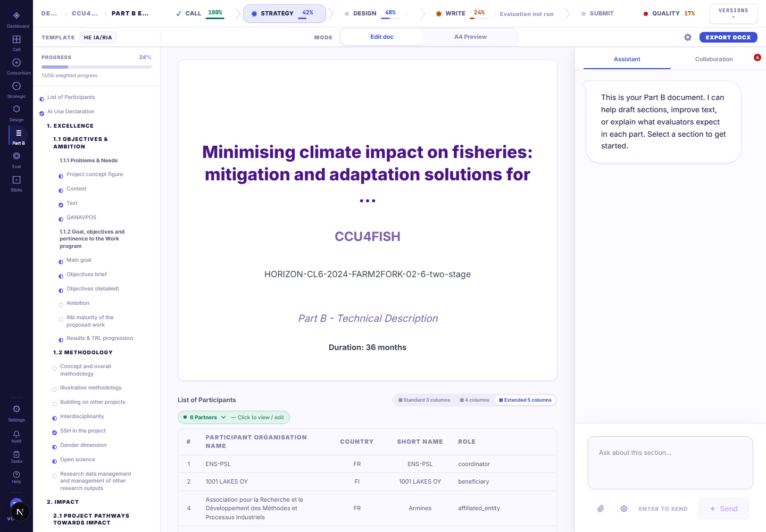The width and height of the screenshot is (766, 532).
Task: Switch mode to Edit doc
Action: (382, 37)
